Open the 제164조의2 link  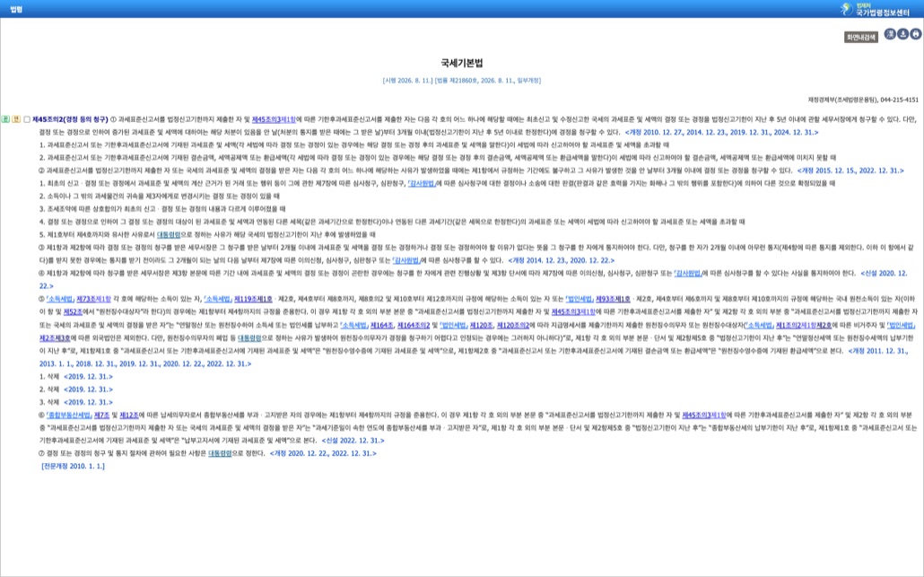414,326
